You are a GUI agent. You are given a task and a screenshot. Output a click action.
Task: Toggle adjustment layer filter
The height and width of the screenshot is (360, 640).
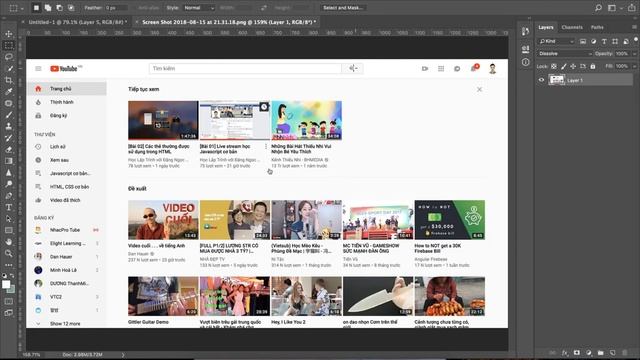click(x=593, y=41)
